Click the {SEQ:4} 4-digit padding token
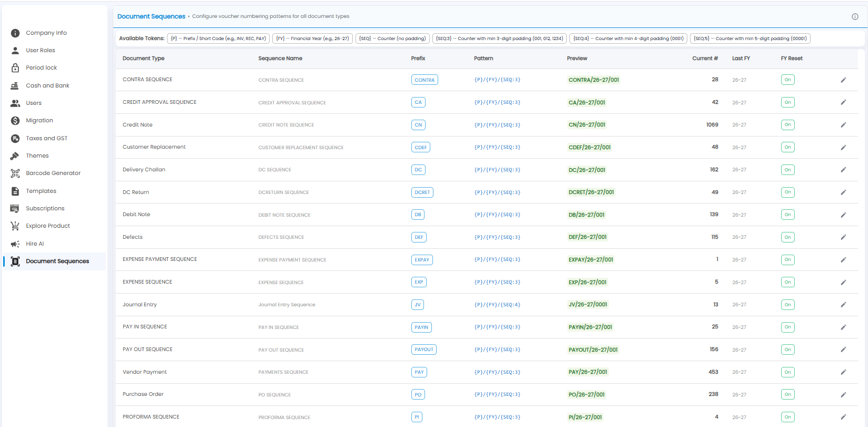The width and height of the screenshot is (868, 427). (628, 38)
